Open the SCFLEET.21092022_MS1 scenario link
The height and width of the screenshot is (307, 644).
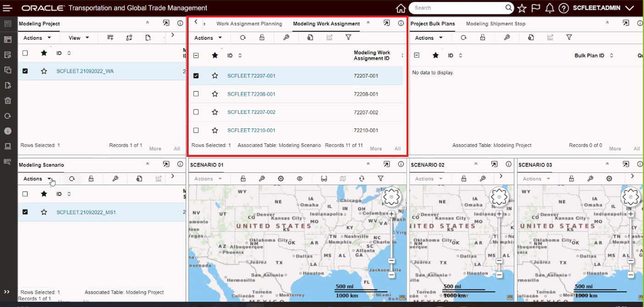click(x=86, y=212)
